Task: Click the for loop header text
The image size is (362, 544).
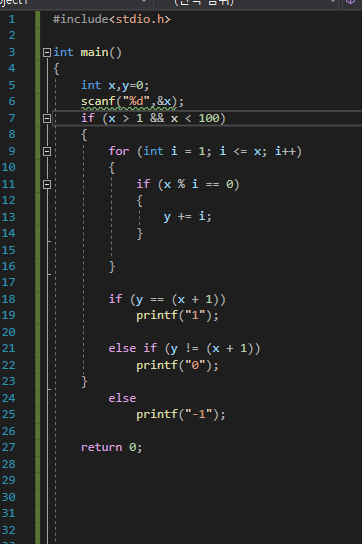Action: [205, 152]
